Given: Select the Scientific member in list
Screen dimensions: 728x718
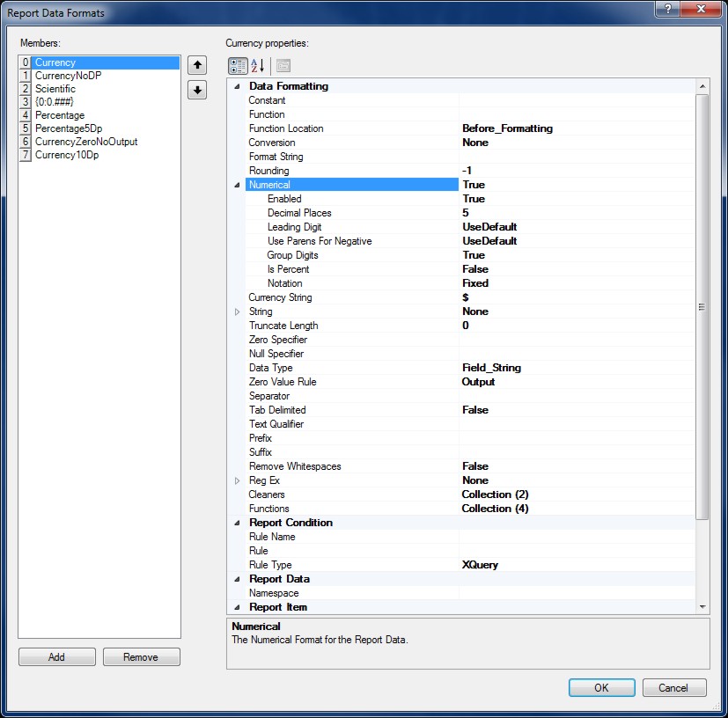Looking at the screenshot, I should coord(55,89).
